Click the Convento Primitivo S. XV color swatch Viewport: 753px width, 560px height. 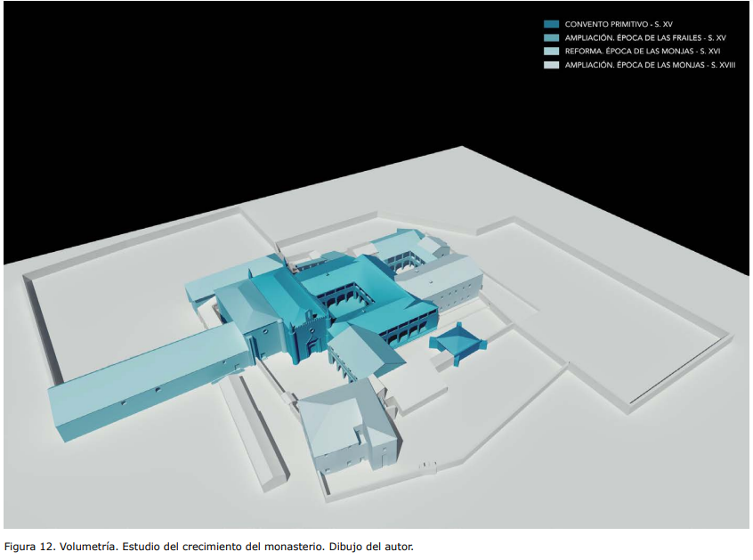[551, 24]
